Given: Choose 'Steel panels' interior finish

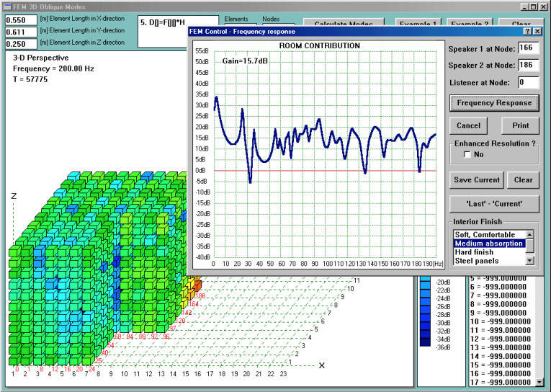Looking at the screenshot, I should 488,261.
